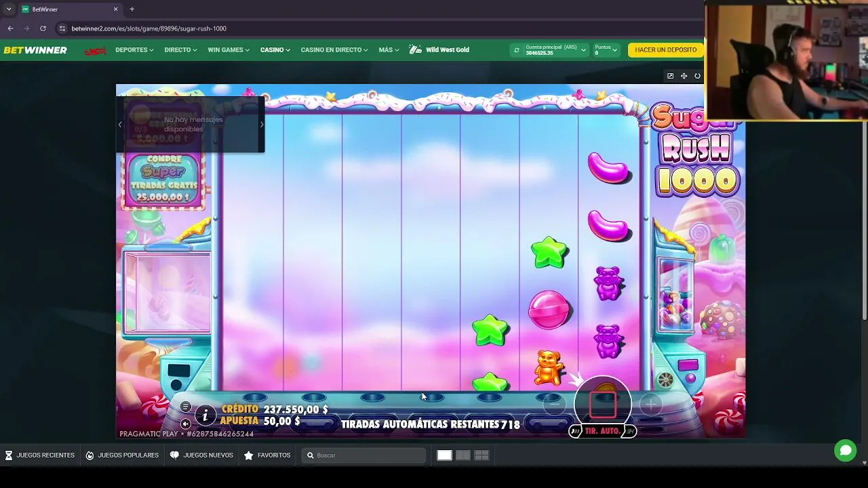Open the MÁS menu
868x488 pixels.
pyautogui.click(x=389, y=50)
